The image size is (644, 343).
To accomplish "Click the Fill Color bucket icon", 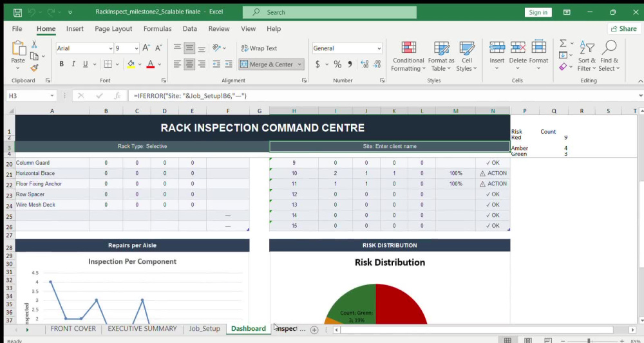I will point(131,64).
